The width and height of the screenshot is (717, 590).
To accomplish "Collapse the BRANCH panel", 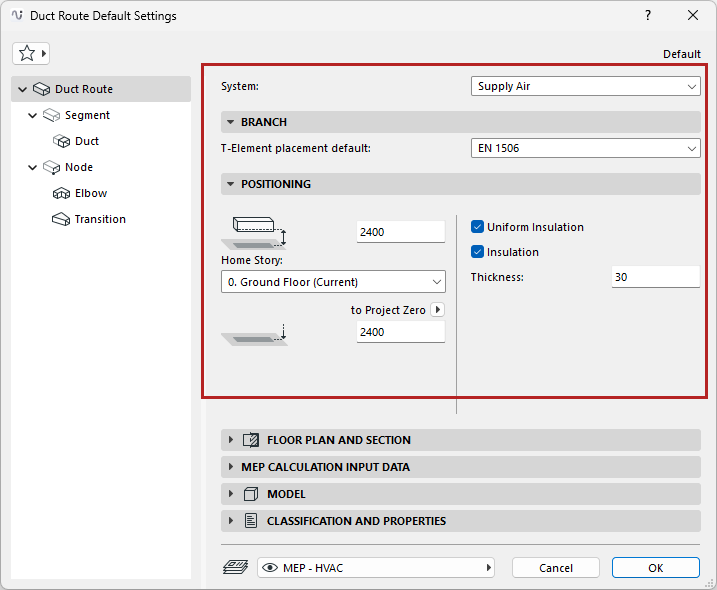I will [230, 122].
